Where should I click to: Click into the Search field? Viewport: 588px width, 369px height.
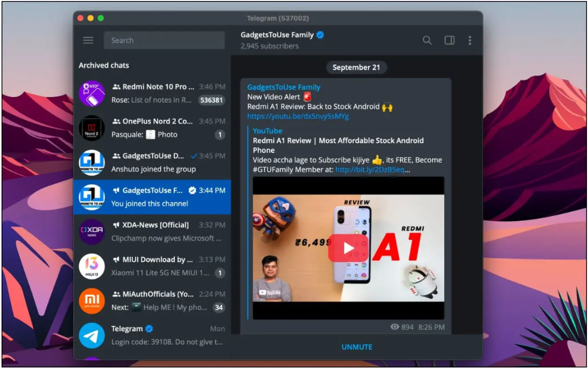coord(164,40)
